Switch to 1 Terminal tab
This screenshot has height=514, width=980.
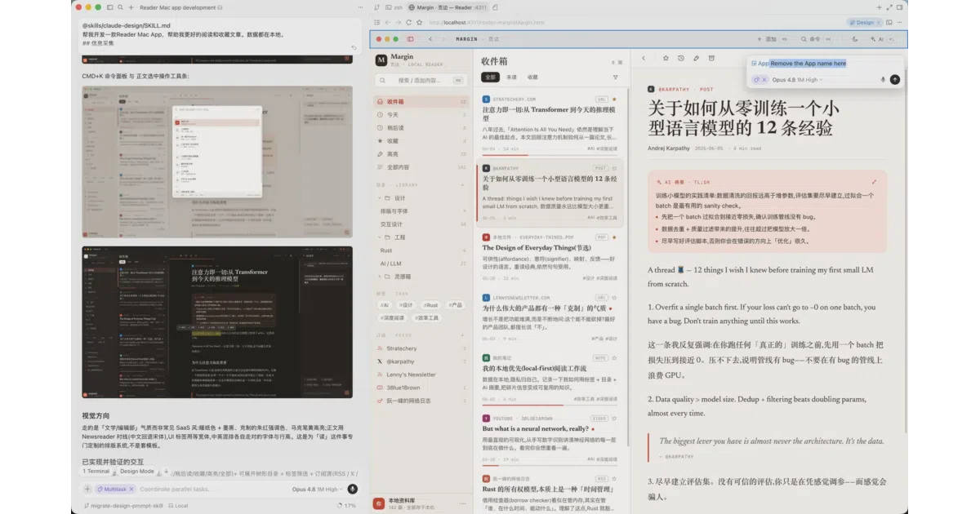(96, 471)
